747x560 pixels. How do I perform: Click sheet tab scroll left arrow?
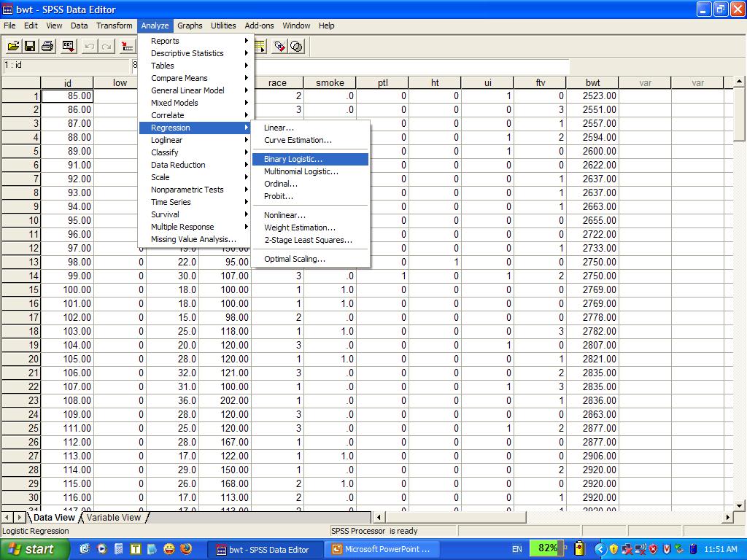pos(7,517)
